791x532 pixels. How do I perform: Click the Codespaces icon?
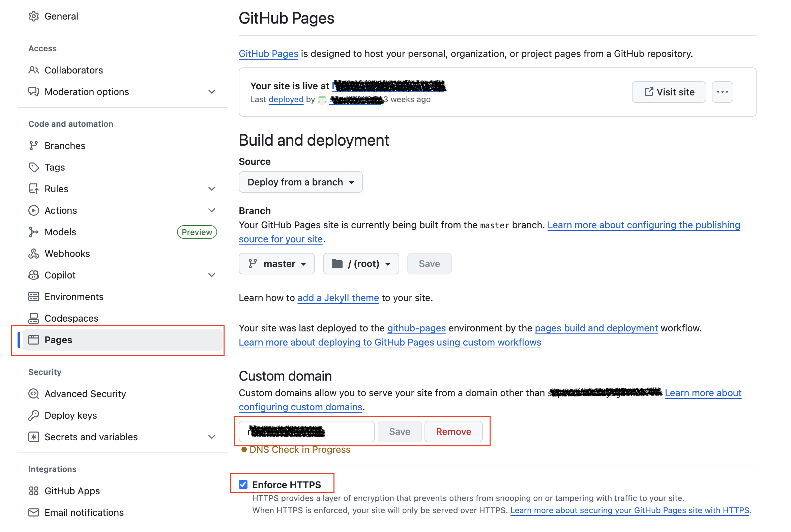(x=34, y=318)
